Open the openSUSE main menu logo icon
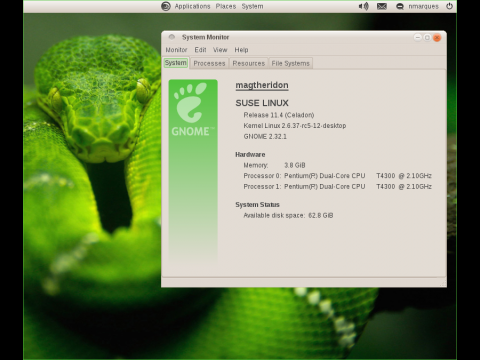 pos(166,6)
